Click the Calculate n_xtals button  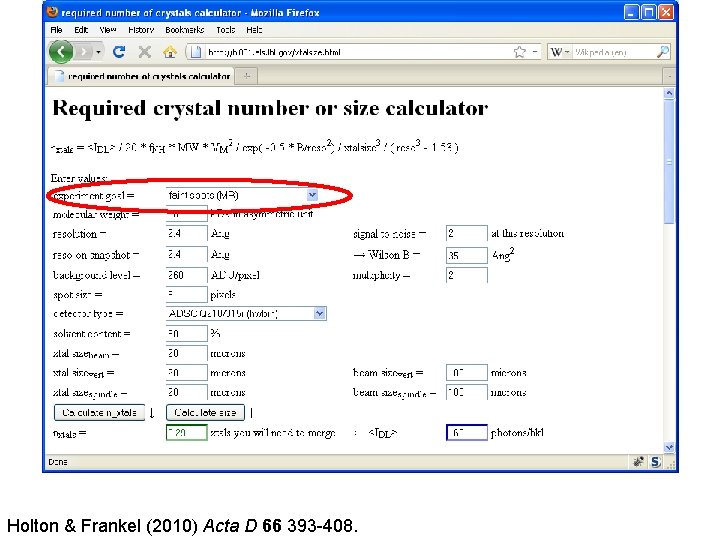[99, 412]
